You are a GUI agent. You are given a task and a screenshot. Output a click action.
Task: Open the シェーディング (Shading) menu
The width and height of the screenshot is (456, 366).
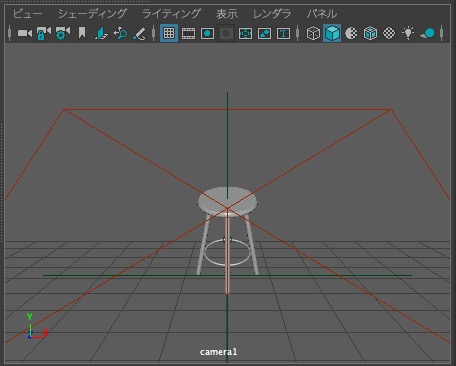click(x=92, y=14)
